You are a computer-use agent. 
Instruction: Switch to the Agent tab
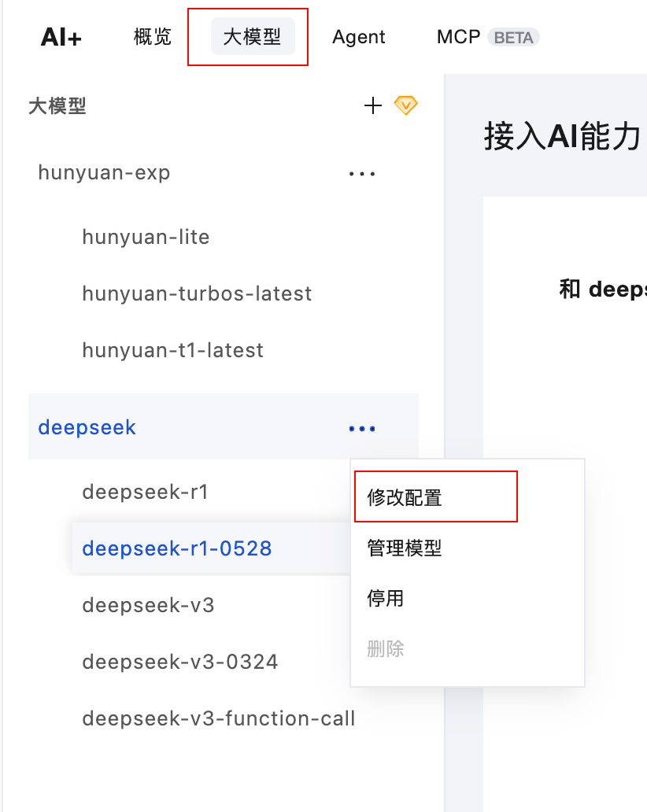click(358, 37)
